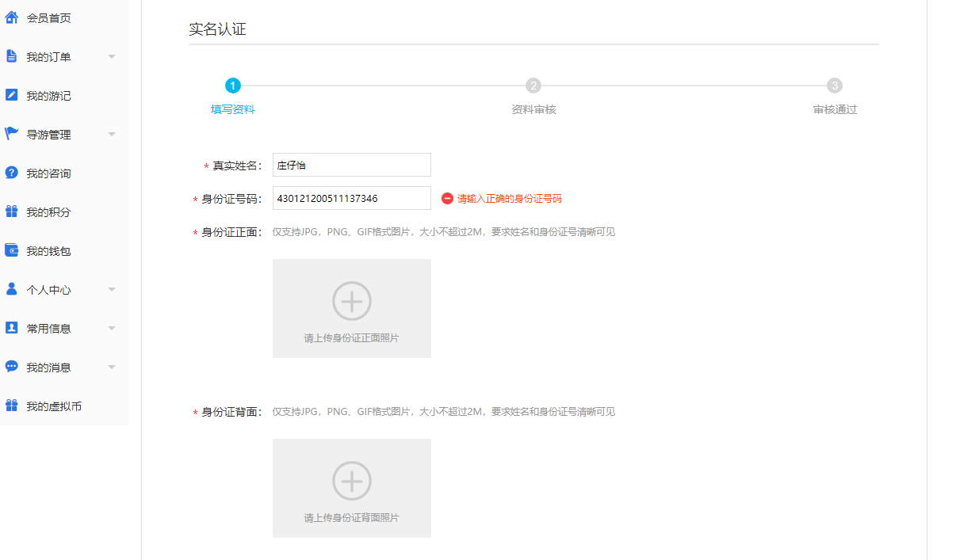Click the pencil icon for 我的游记
The width and height of the screenshot is (956, 560).
(x=12, y=95)
